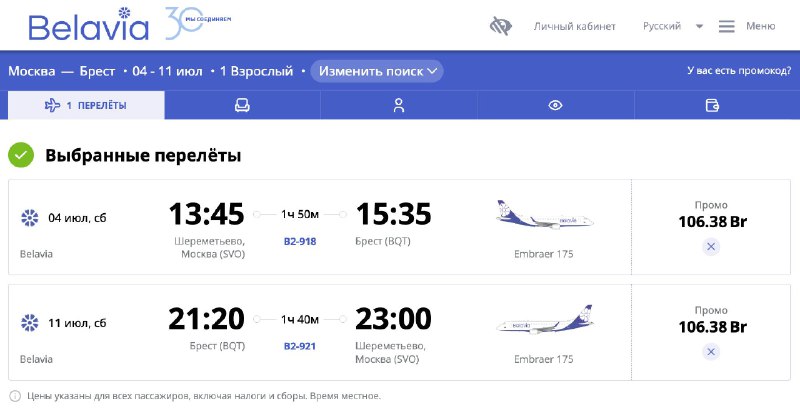The width and height of the screenshot is (800, 409).
Task: Open flight number B2-921 details
Action: coord(300,346)
